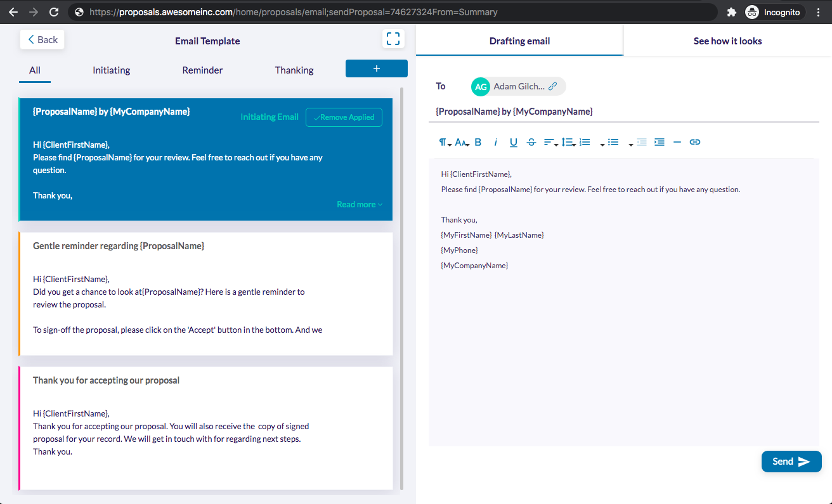Insert a horizontal line in the email

677,142
